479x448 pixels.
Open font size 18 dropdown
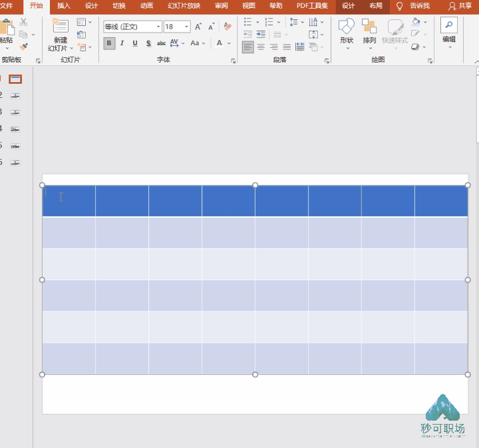click(186, 27)
